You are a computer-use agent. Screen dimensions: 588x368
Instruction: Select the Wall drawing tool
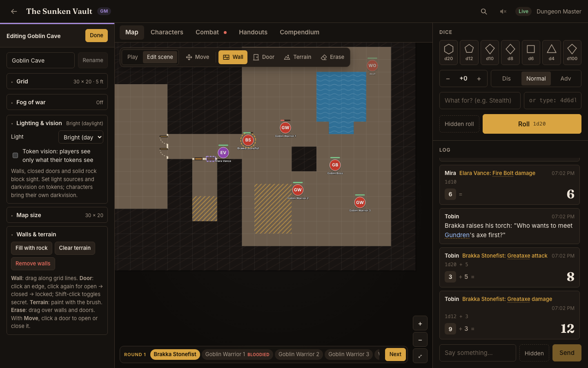233,57
